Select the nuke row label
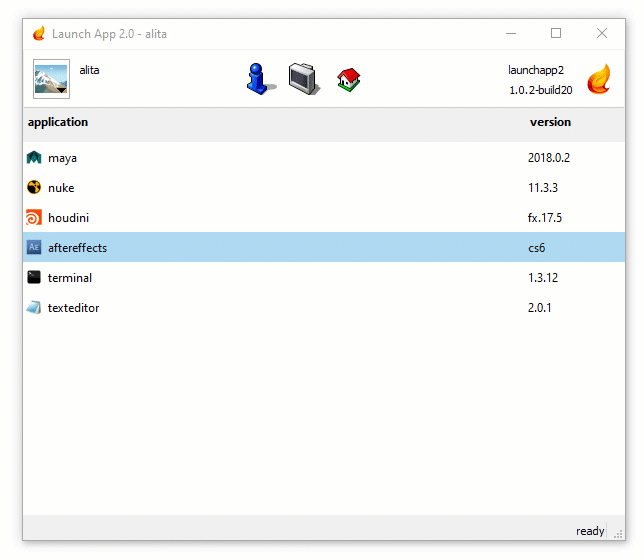644x560 pixels. (x=61, y=188)
